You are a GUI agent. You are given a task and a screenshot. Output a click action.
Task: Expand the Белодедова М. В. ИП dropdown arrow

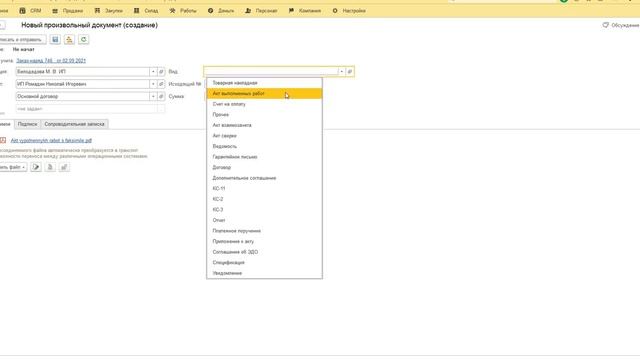[153, 72]
